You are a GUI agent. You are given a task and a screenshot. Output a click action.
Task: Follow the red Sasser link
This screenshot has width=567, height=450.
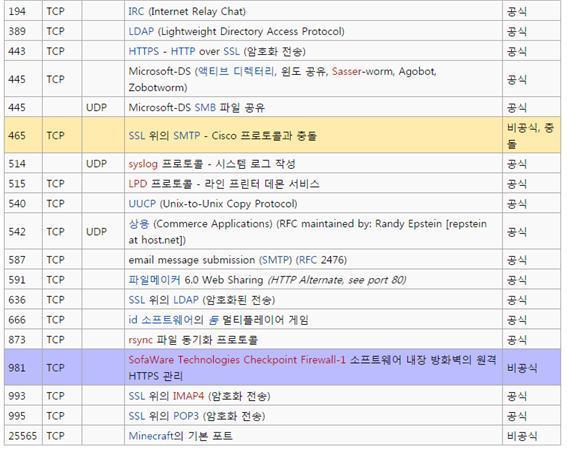click(x=346, y=71)
